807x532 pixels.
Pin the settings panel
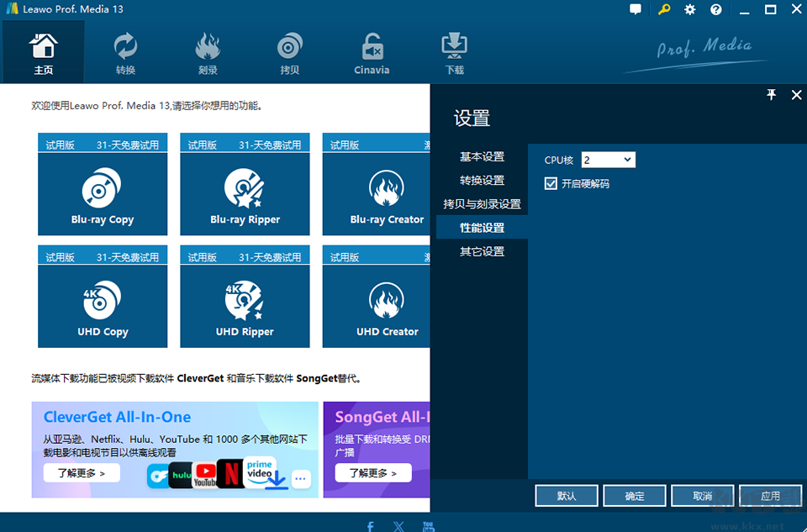[771, 95]
